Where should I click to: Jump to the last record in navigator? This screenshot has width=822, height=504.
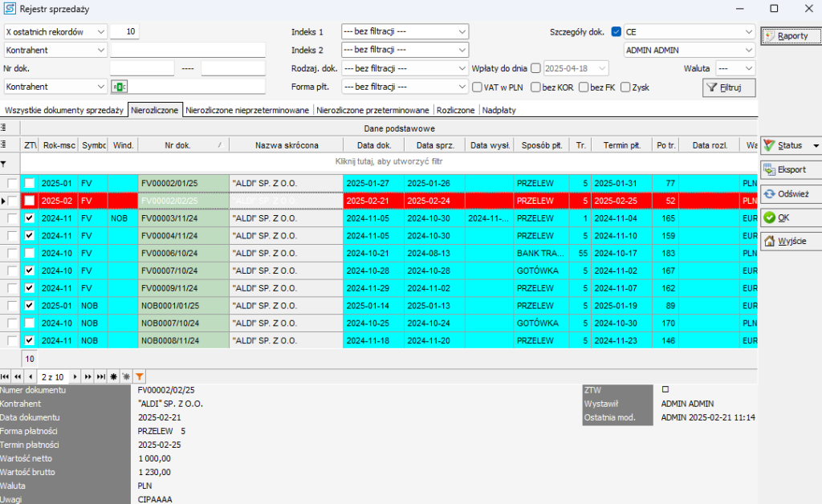click(x=100, y=376)
